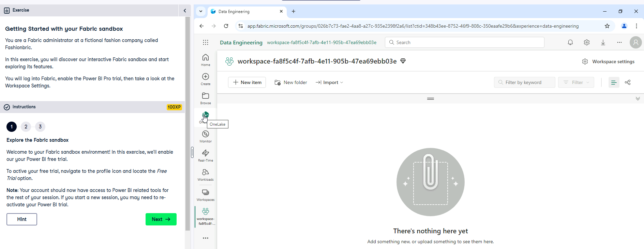Screen dimensions: 644x249
Task: Switch to list view
Action: coord(614,82)
